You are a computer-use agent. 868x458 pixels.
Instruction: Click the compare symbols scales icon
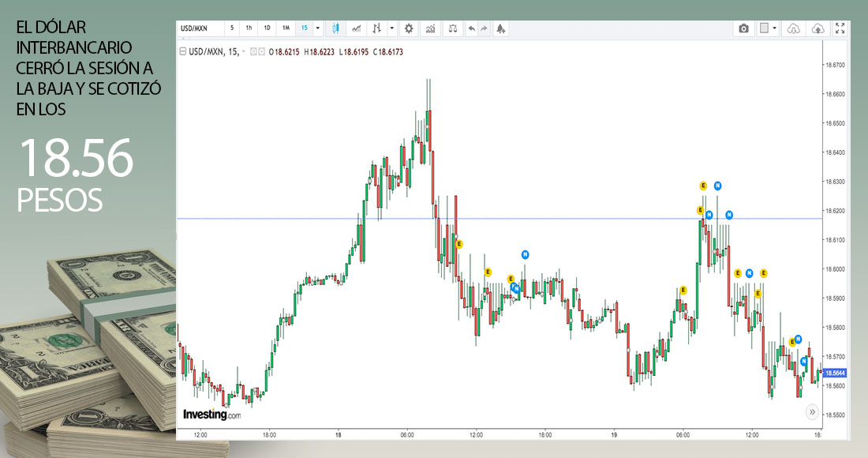pyautogui.click(x=452, y=28)
